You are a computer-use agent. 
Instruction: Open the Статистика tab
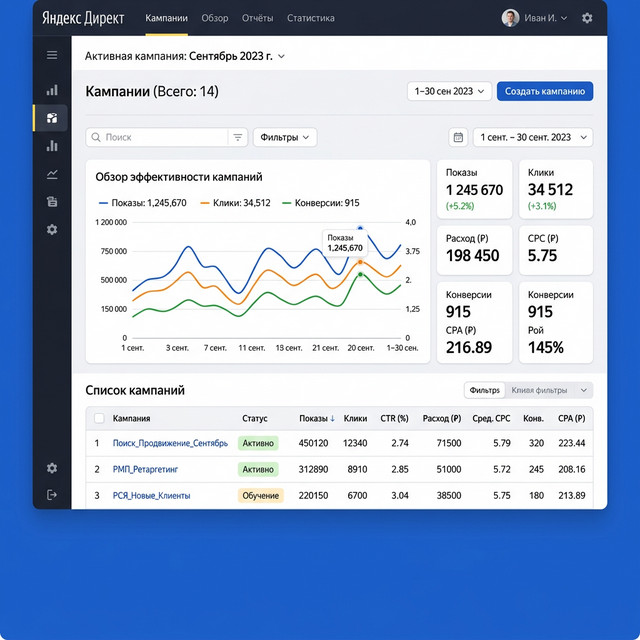click(310, 18)
